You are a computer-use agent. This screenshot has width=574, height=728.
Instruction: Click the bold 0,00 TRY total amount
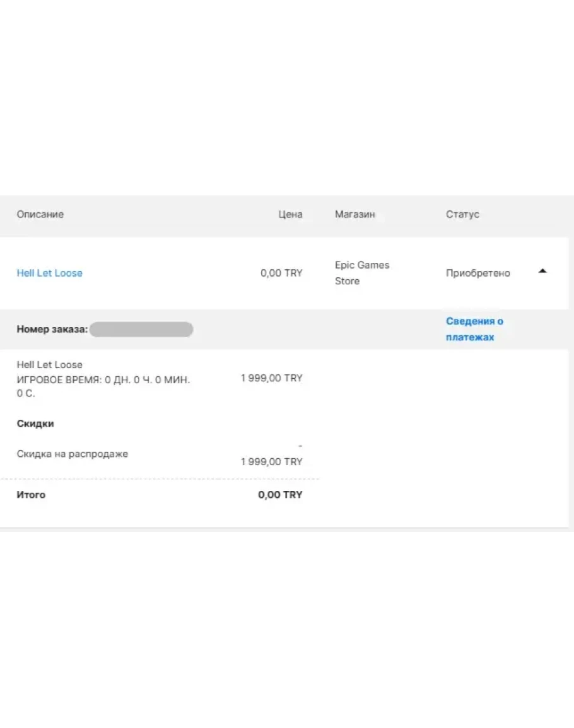[280, 495]
